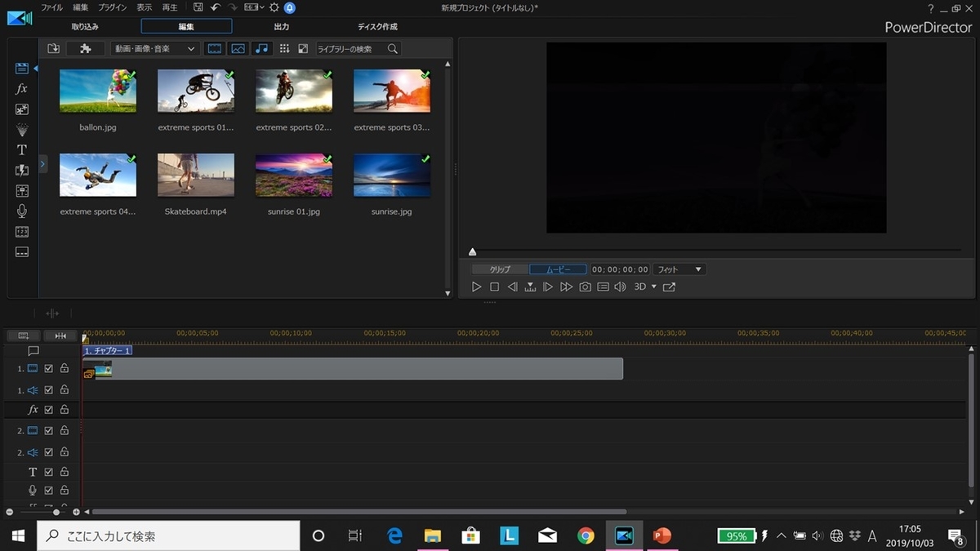This screenshot has width=980, height=551.
Task: Open the fx Effect Room
Action: click(x=22, y=89)
